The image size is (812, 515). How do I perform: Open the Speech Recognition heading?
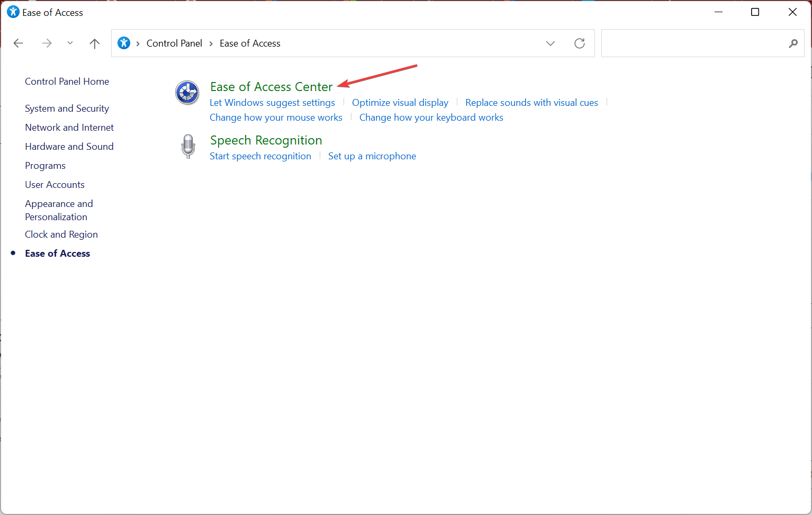click(x=266, y=140)
